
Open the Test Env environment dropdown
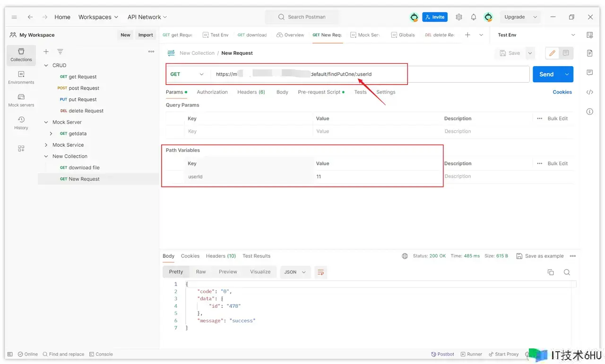pyautogui.click(x=536, y=35)
